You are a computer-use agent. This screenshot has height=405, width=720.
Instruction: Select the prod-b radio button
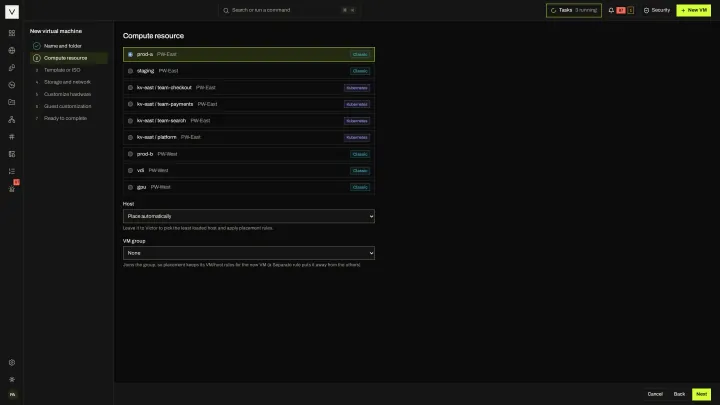(x=130, y=154)
